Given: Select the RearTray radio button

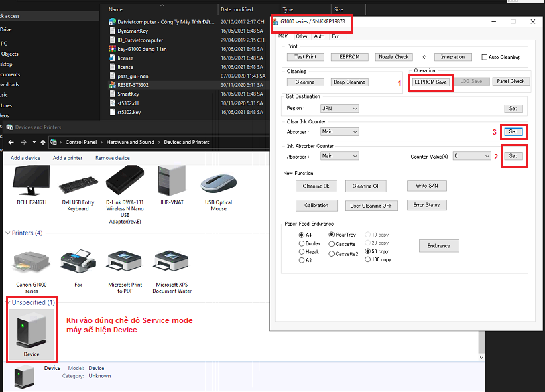Looking at the screenshot, I should [x=332, y=235].
